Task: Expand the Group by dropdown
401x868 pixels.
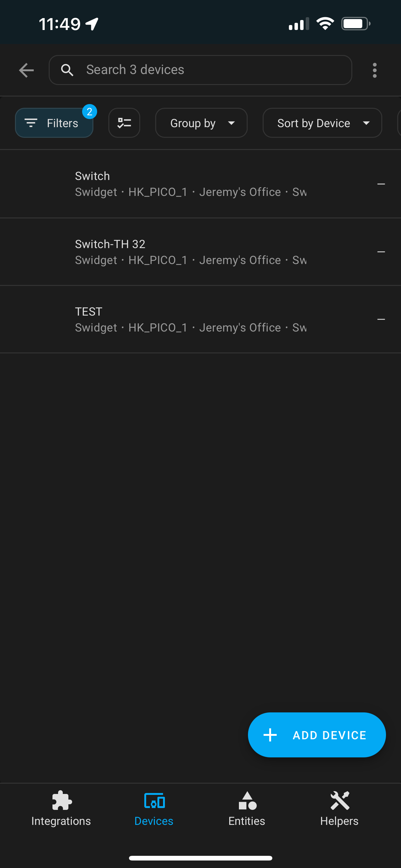Action: coord(201,123)
